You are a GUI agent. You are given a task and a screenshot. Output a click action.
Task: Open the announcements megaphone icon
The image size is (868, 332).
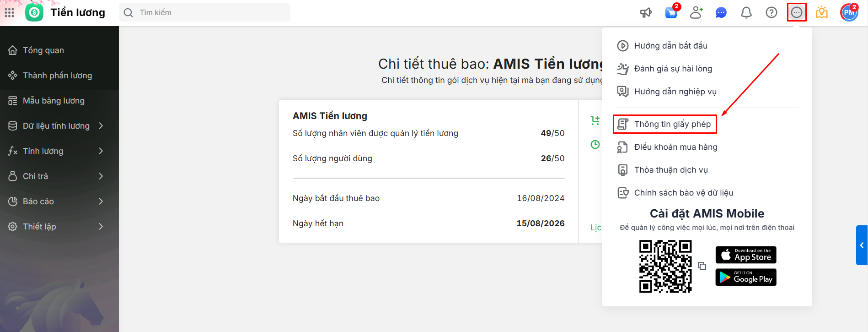(646, 12)
